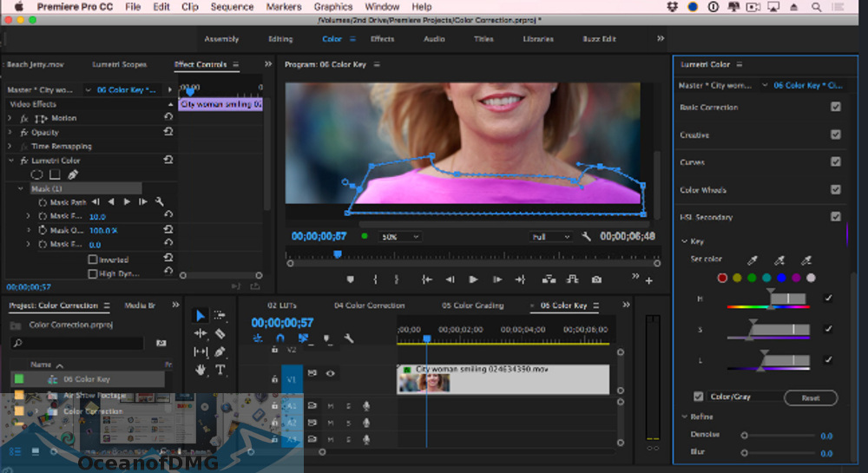Add marker in Program monitor
The width and height of the screenshot is (868, 473).
pyautogui.click(x=350, y=280)
